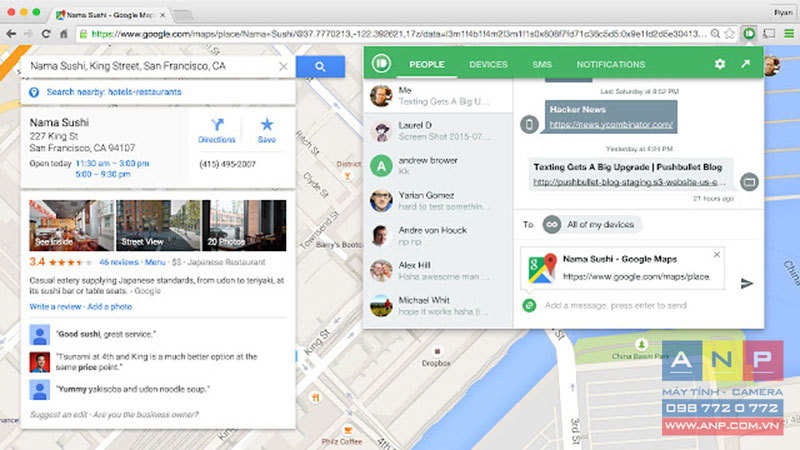The image size is (800, 450).
Task: Open the 46 reviews link
Action: click(x=118, y=262)
